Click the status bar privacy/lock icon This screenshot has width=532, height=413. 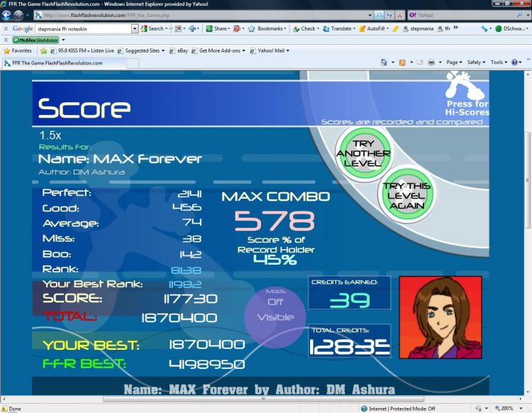[479, 409]
